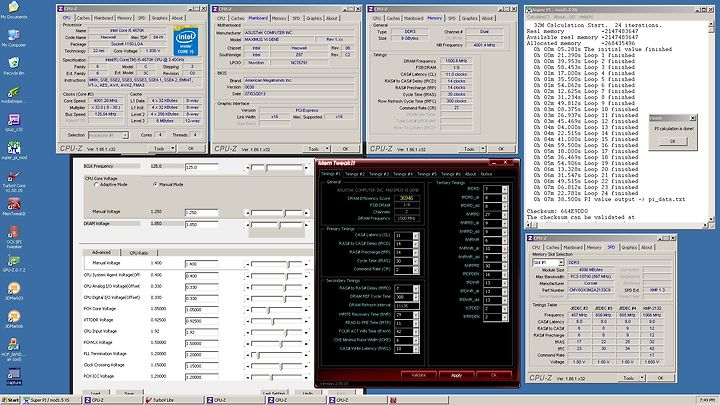The image size is (720, 405).
Task: Switch to Caches tab in first CPU-Z window
Action: coord(83,18)
